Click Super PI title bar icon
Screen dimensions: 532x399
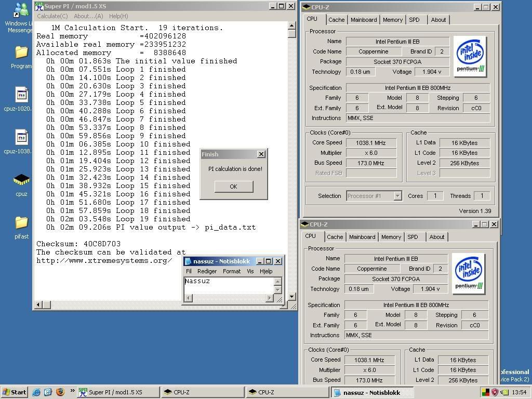(x=39, y=6)
